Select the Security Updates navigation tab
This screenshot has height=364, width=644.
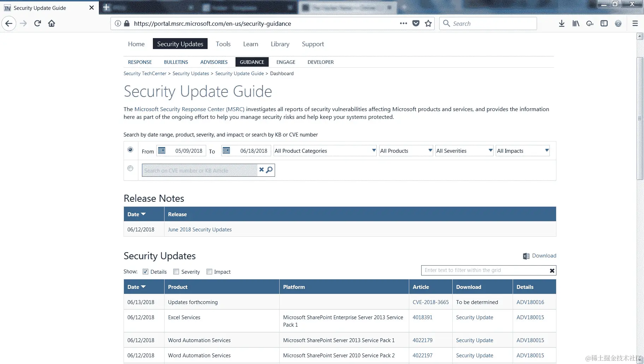coord(180,44)
